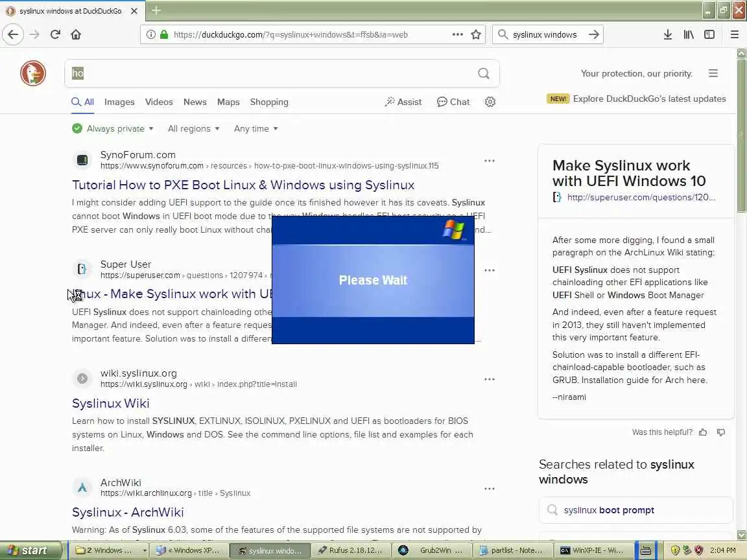This screenshot has width=747, height=560.
Task: Switch to WinXP-IE command taskbar button
Action: [x=593, y=550]
